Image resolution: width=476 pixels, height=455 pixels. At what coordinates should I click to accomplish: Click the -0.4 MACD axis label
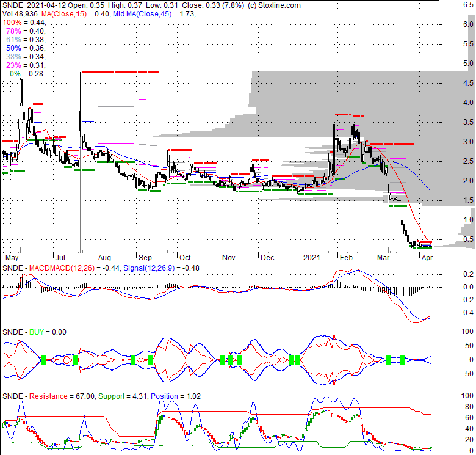pyautogui.click(x=467, y=313)
